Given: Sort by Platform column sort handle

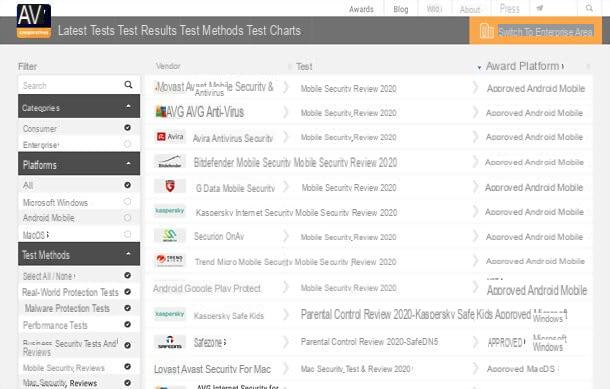Looking at the screenshot, I should (x=588, y=67).
